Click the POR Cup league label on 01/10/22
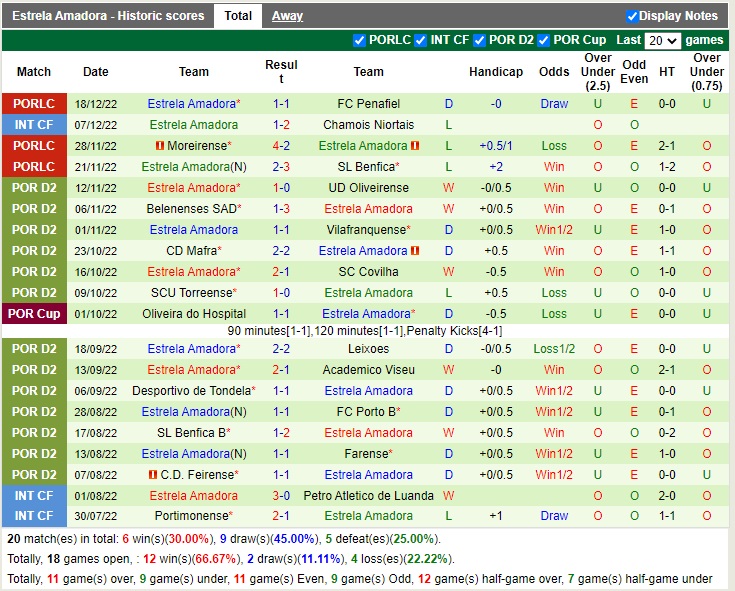Image resolution: width=735 pixels, height=591 pixels. point(34,314)
